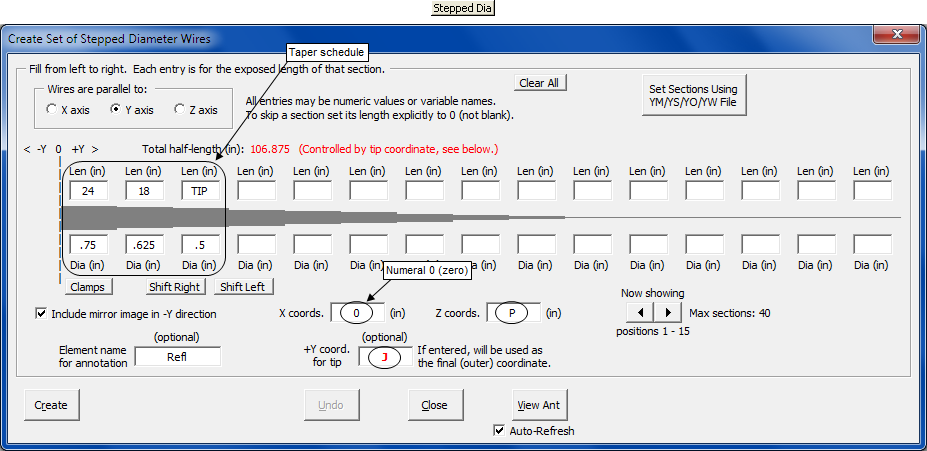Click the Create button
The height and width of the screenshot is (451, 927).
[51, 405]
